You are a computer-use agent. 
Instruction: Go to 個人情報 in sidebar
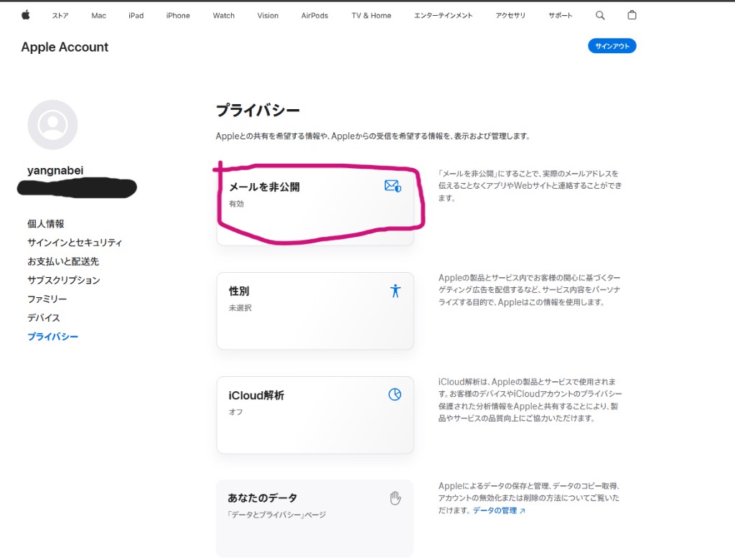coord(45,224)
